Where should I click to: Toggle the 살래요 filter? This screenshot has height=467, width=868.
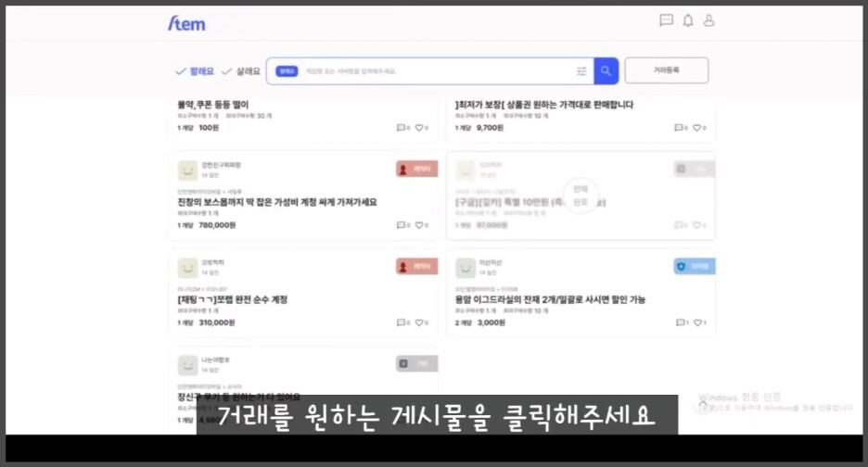coord(241,71)
